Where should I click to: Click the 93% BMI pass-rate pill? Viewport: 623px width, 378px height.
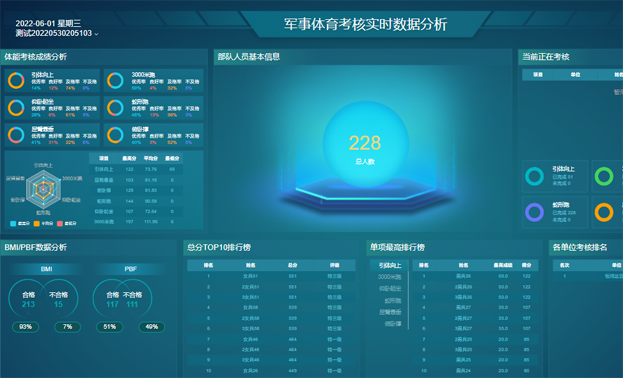click(25, 327)
